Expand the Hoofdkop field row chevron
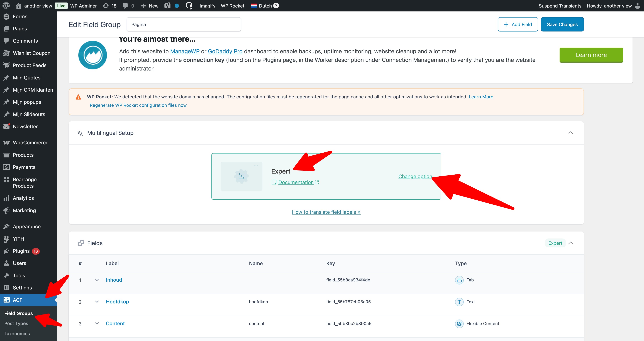 click(97, 301)
